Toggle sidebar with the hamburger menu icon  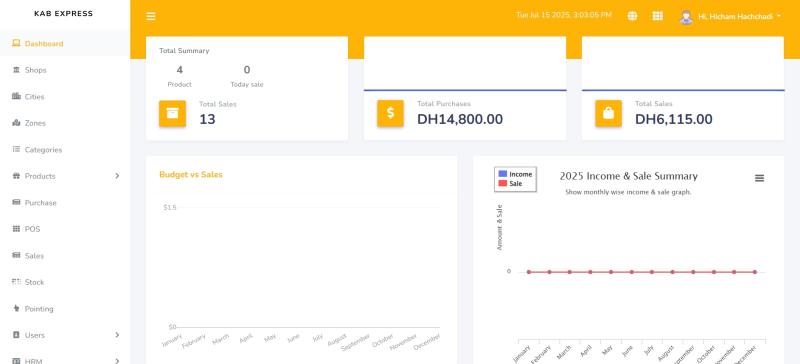click(151, 16)
